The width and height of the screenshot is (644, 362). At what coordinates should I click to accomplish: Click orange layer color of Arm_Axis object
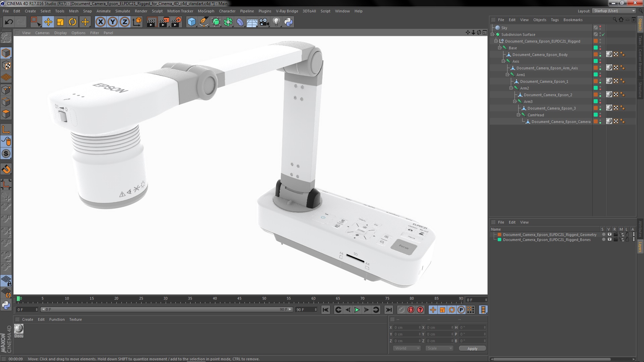pos(596,68)
